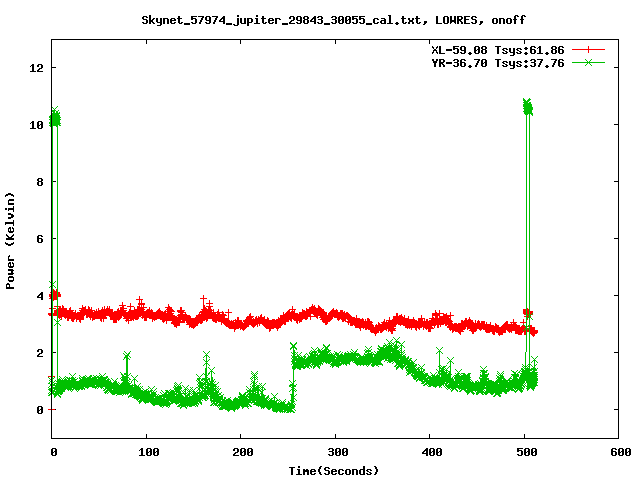Viewport: 640px width, 480px height.
Task: Click the green legend line sample
Action: [x=588, y=62]
